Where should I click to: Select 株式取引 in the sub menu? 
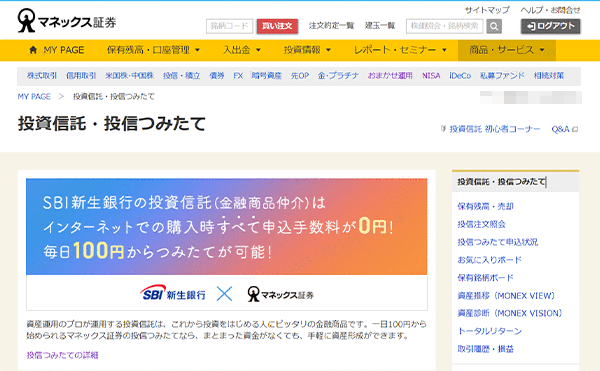42,76
